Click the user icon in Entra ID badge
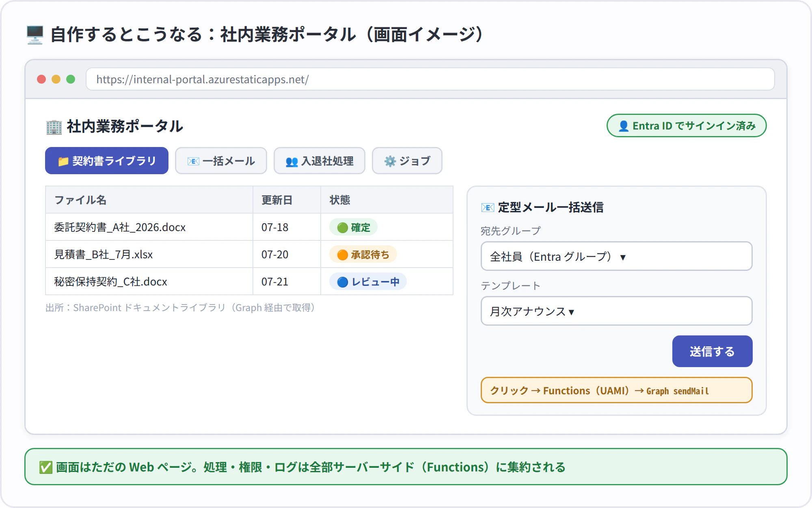Image resolution: width=812 pixels, height=508 pixels. click(x=624, y=126)
